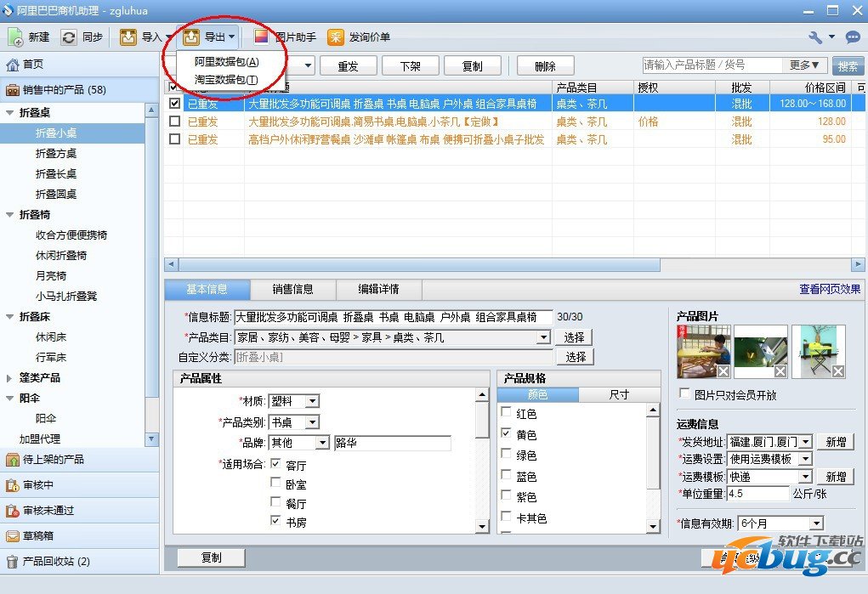The width and height of the screenshot is (868, 594).
Task: Remove the first product image
Action: coord(723,371)
